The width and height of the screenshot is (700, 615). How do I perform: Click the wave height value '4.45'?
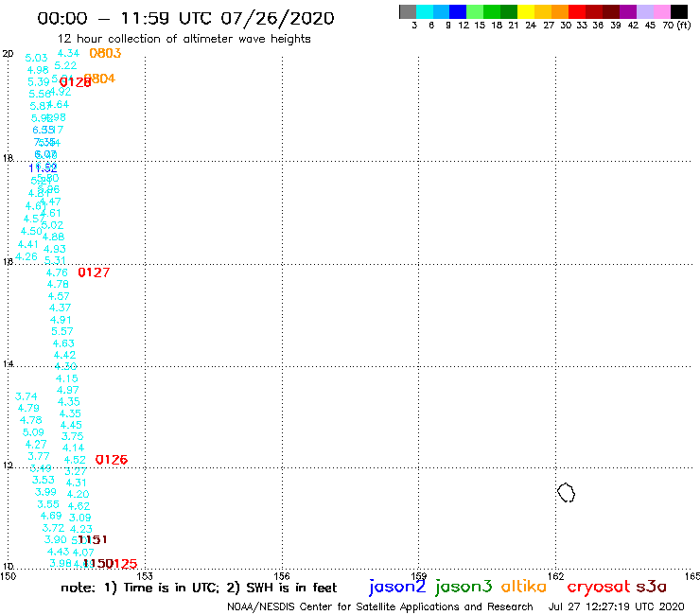pos(72,425)
